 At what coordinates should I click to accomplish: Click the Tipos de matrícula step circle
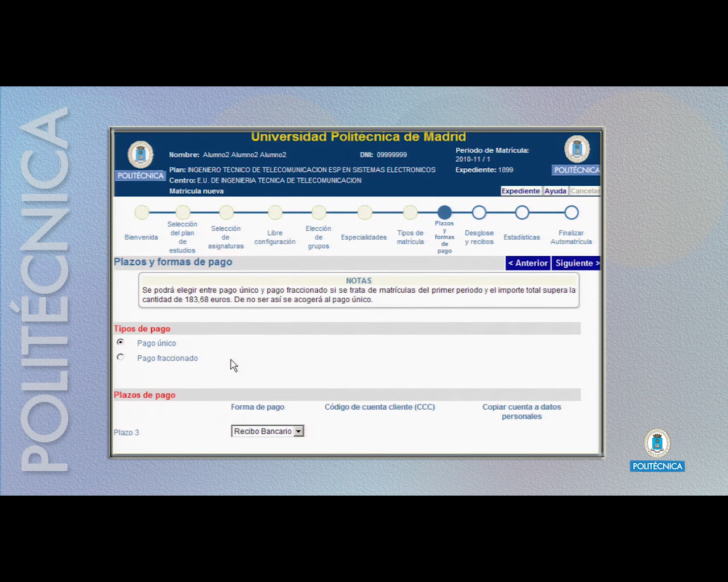[x=410, y=213]
